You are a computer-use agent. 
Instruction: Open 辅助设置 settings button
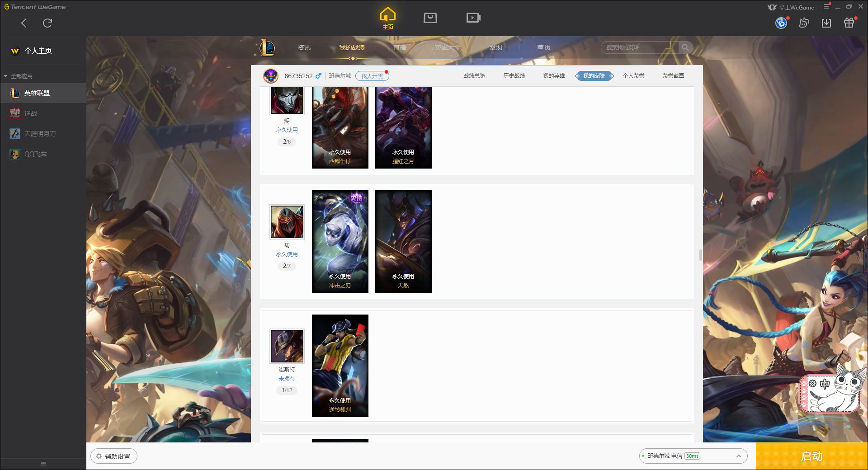[x=114, y=456]
